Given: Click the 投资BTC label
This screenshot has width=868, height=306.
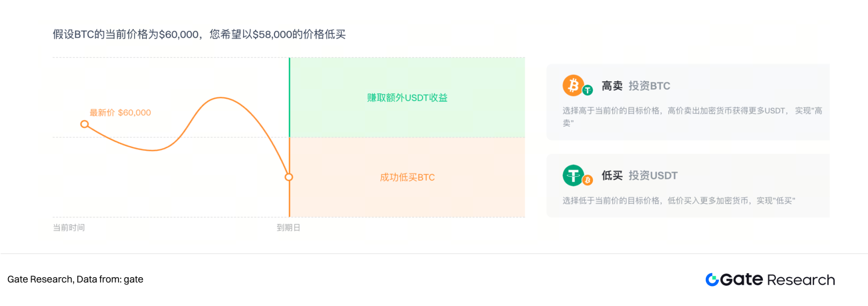Looking at the screenshot, I should coord(649,86).
